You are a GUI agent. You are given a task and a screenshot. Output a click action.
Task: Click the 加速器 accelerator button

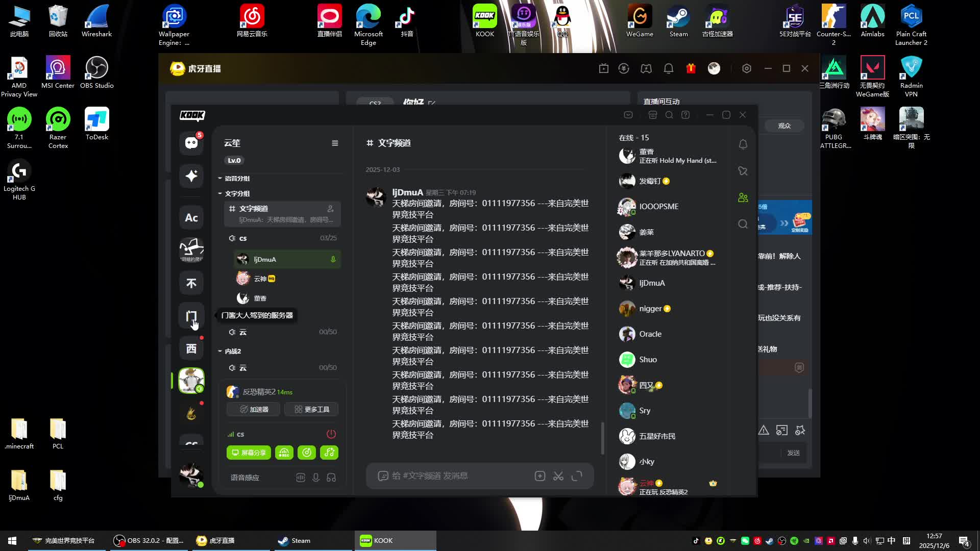click(x=254, y=409)
